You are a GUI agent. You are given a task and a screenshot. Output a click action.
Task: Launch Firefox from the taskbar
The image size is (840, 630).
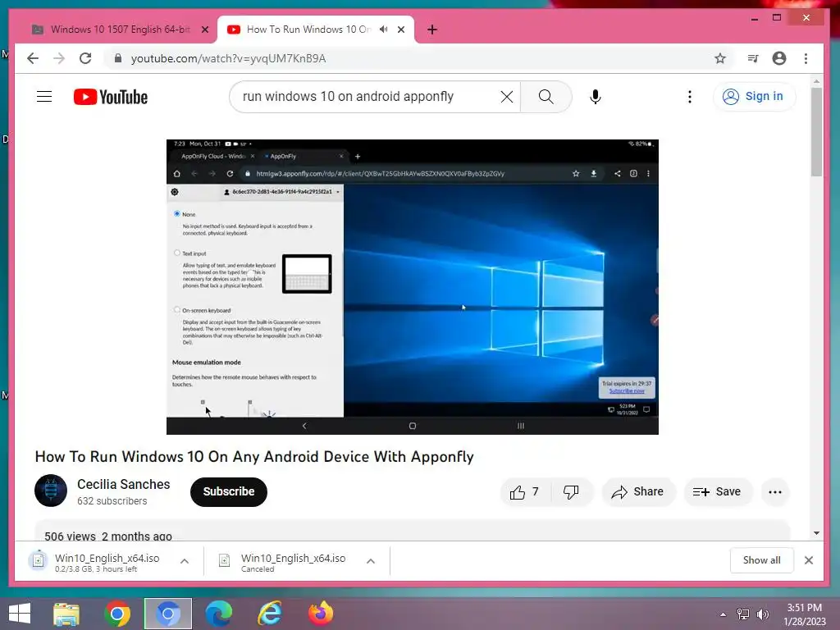[321, 614]
